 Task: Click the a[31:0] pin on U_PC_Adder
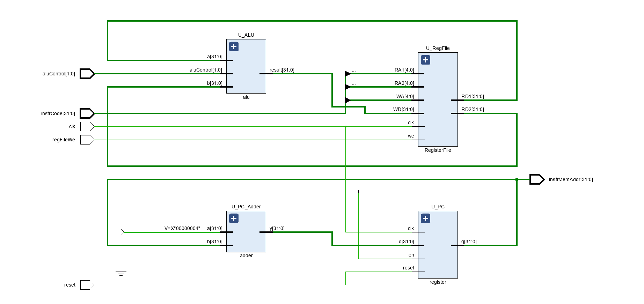[x=215, y=228]
